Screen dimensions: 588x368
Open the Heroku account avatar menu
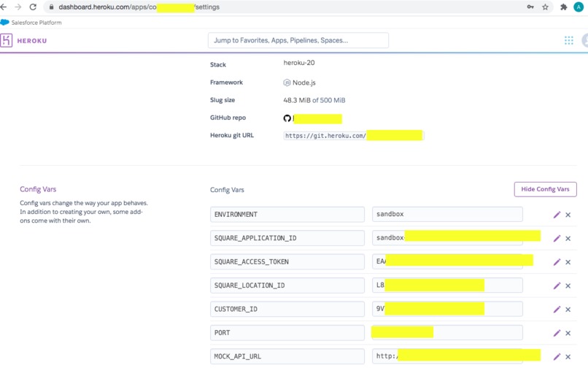point(585,40)
